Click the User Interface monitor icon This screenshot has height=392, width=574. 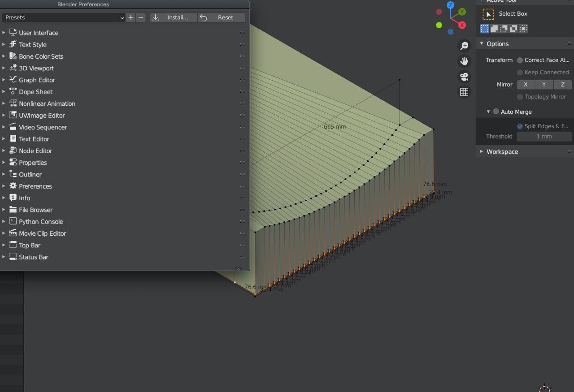click(x=13, y=32)
